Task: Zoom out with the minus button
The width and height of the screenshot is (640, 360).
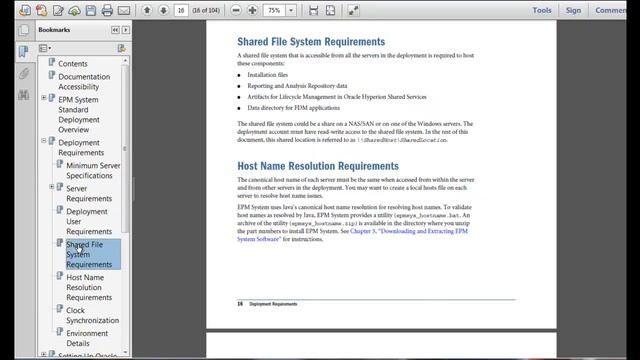Action: (236, 11)
